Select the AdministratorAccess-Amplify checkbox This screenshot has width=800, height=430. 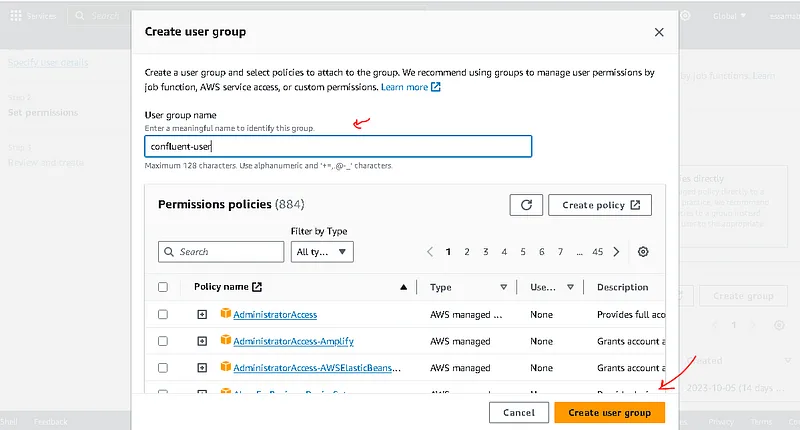pyautogui.click(x=163, y=341)
